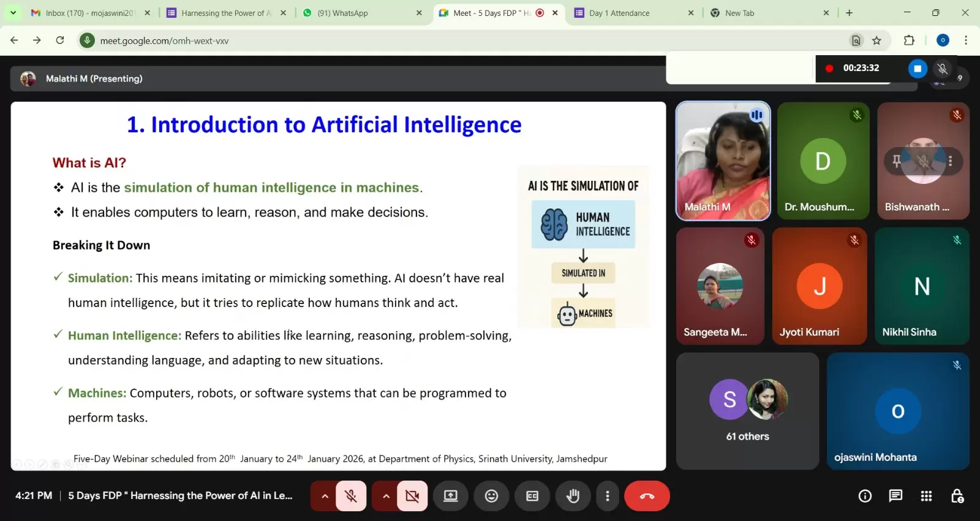Open more options three-dot menu
Viewport: 980px width, 521px height.
pyautogui.click(x=607, y=496)
